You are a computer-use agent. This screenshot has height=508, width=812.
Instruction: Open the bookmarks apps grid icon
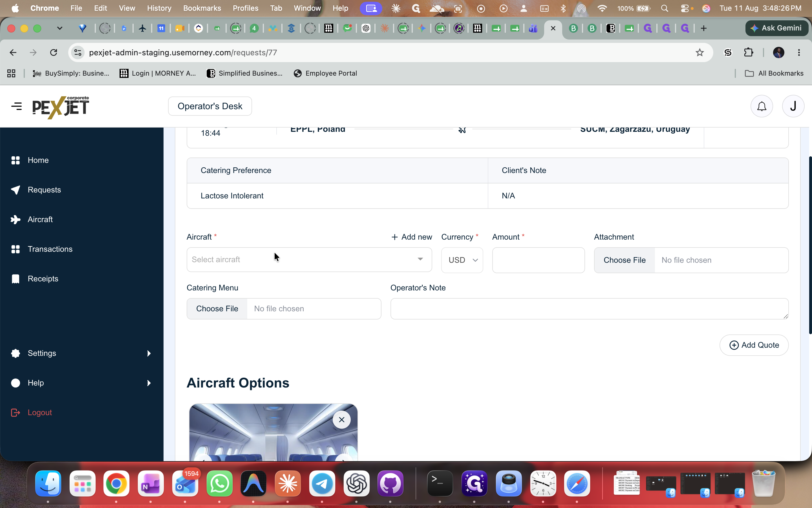(x=11, y=73)
